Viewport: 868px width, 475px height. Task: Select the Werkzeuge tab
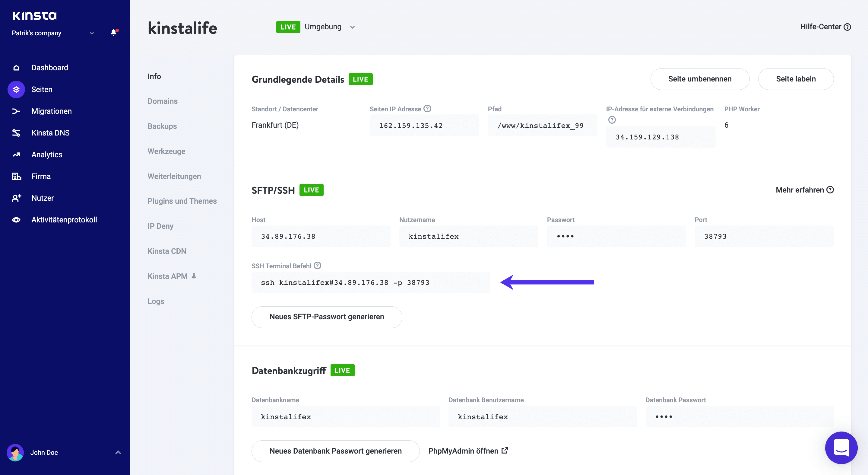click(166, 151)
